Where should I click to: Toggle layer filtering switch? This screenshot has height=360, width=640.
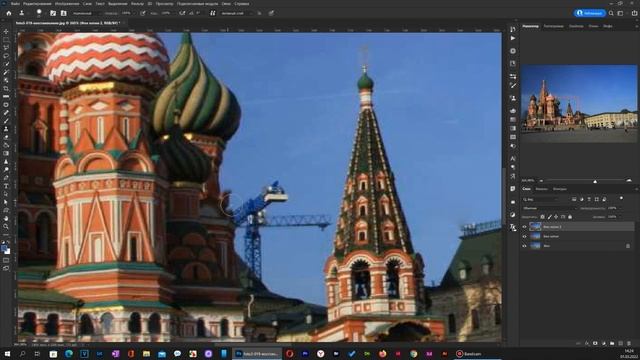621,199
